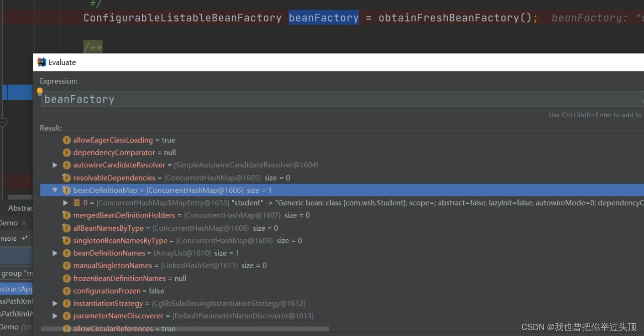
Task: Collapse the beanDefinitionMap node
Action: pyautogui.click(x=55, y=190)
